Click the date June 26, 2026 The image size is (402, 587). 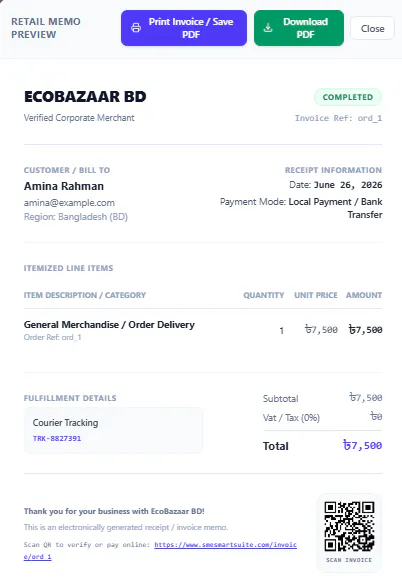(x=348, y=185)
